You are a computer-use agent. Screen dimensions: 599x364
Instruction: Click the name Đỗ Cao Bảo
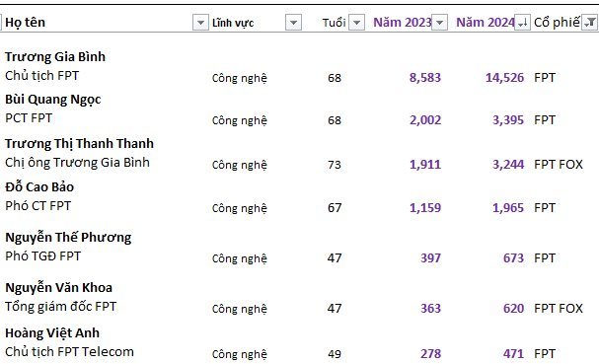[39, 186]
